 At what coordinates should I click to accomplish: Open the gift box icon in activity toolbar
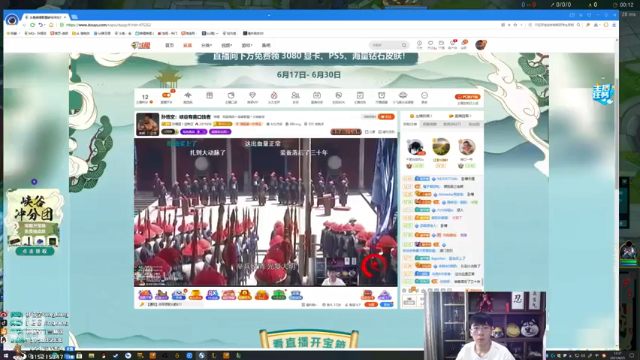tap(209, 95)
